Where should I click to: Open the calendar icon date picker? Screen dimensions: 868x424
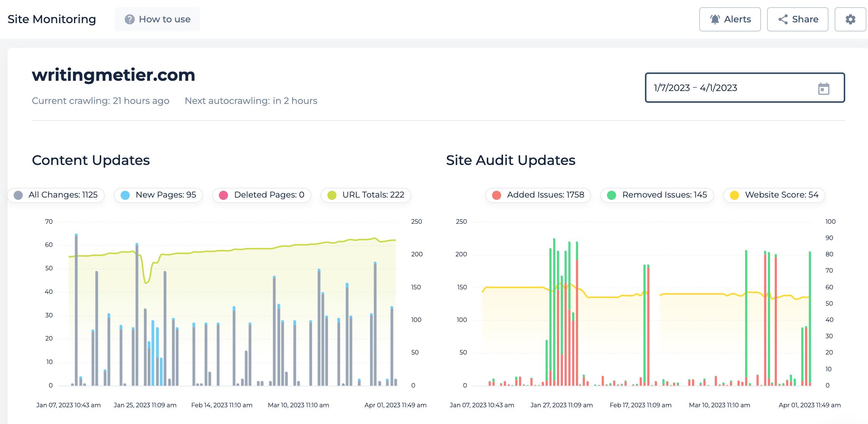click(x=824, y=89)
